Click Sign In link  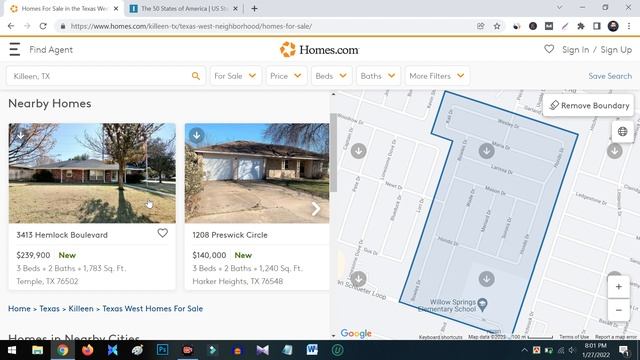pos(575,49)
